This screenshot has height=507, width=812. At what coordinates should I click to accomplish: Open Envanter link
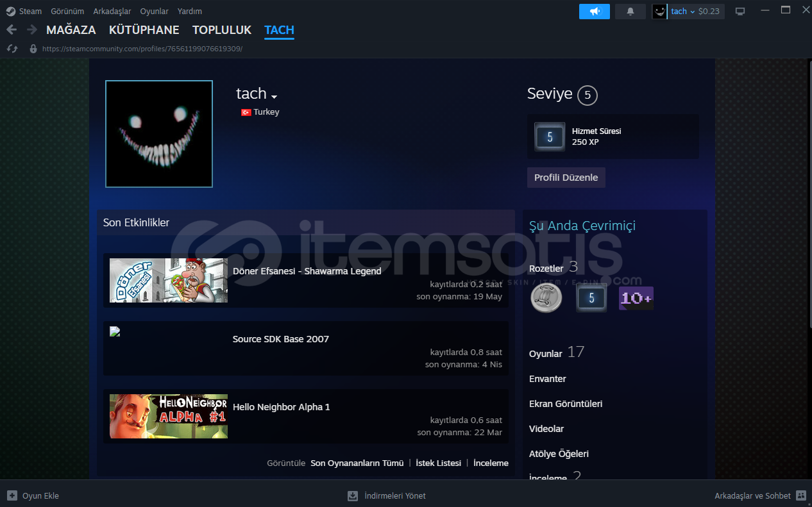(x=548, y=379)
